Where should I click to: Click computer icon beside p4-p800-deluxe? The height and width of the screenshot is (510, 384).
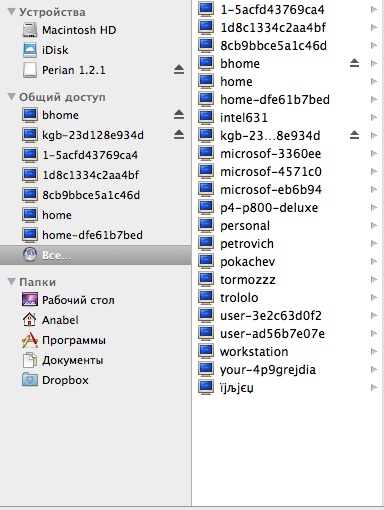coord(206,207)
